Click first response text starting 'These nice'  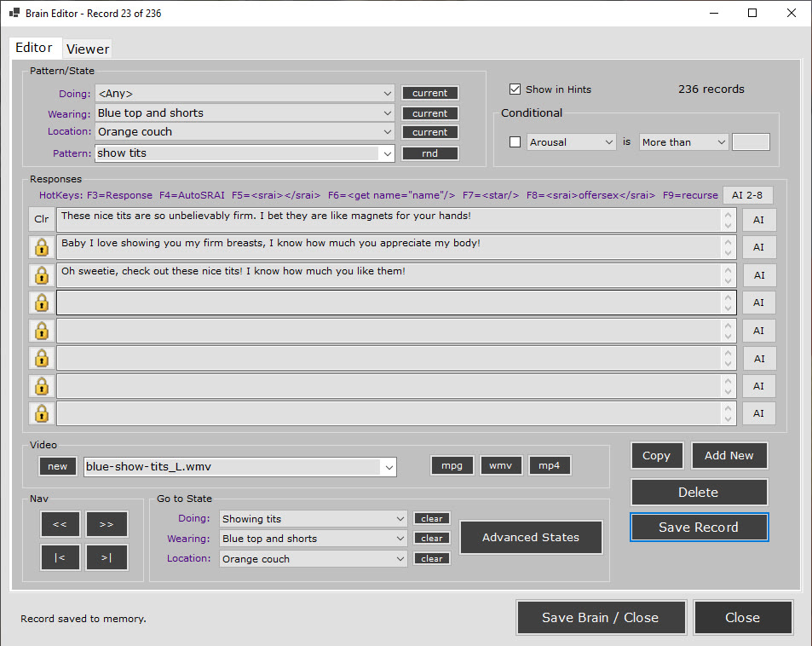(266, 216)
